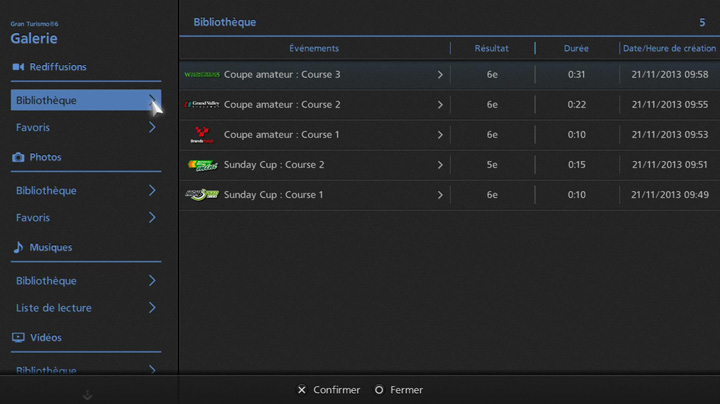Open the Coupe amateur Course 3 row arrow

click(440, 75)
